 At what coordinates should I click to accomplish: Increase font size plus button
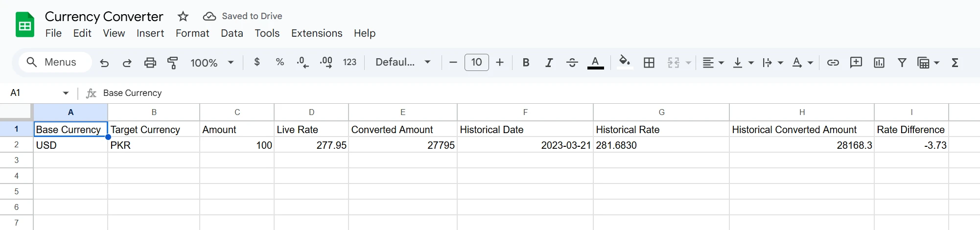click(500, 63)
